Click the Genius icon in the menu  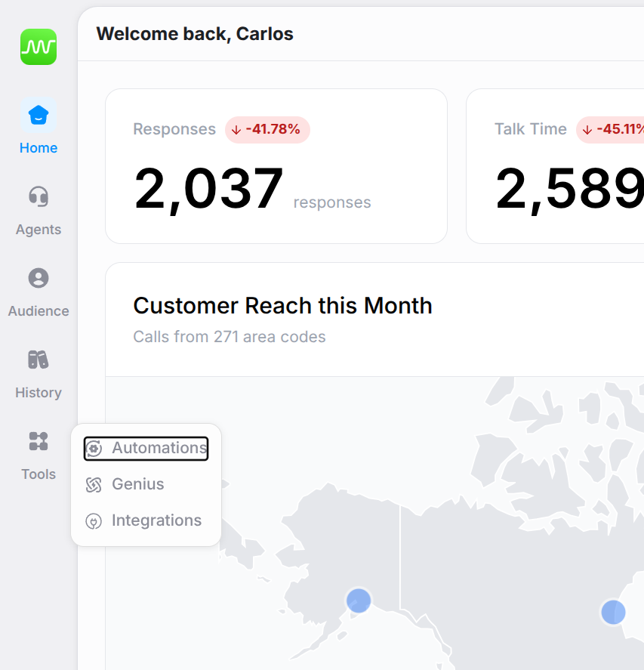point(94,484)
